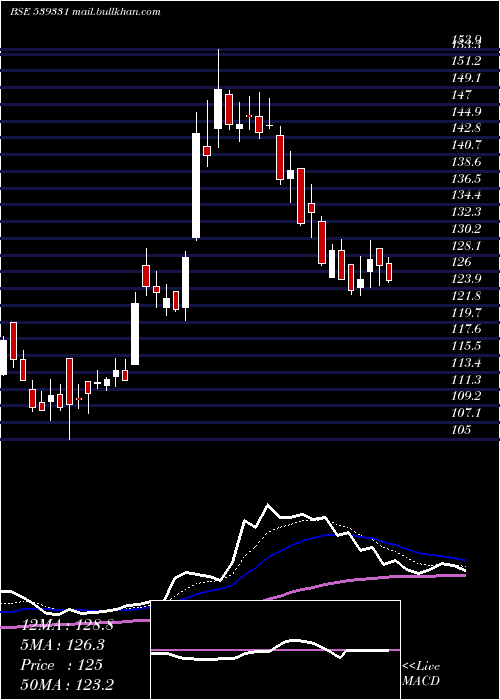
Task: Click the 5MA : 126.3 readout
Action: coord(62,645)
